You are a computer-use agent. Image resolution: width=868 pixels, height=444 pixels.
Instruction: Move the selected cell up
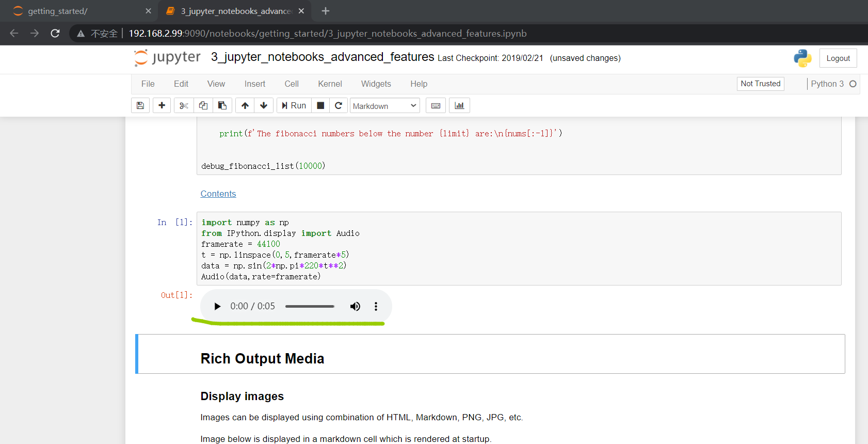coord(245,105)
